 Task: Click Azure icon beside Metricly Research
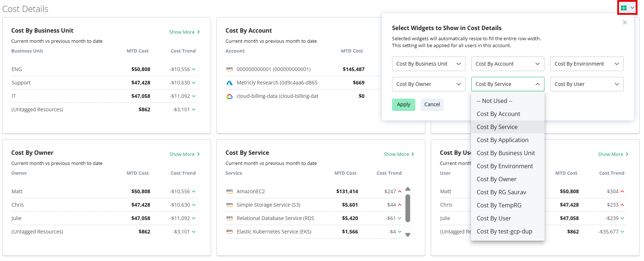[230, 83]
